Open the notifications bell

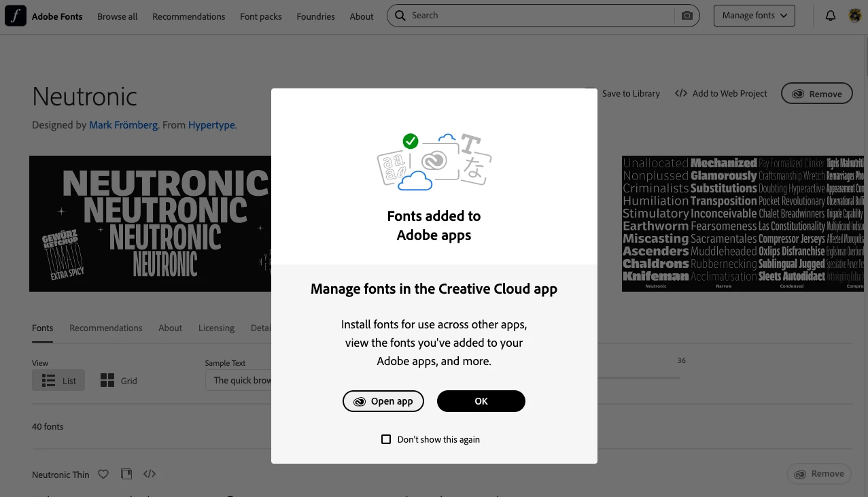tap(831, 16)
